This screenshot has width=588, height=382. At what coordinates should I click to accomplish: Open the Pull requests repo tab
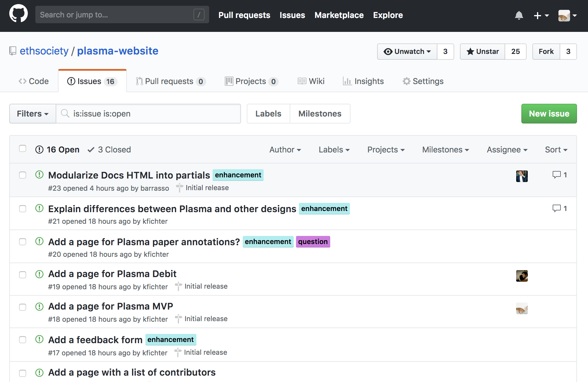coord(171,81)
